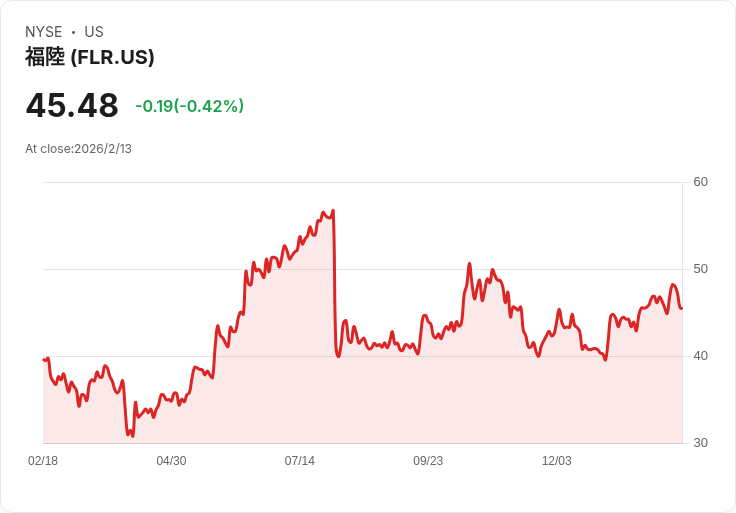Viewport: 736px width, 513px height.
Task: Select the 04/30 date axis label
Action: point(171,461)
